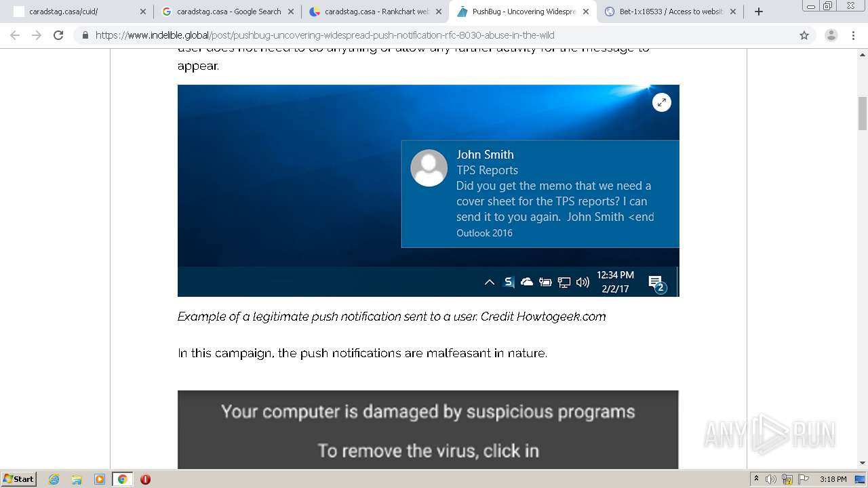
Task: Launch Internet Explorer from the taskbar
Action: pos(54,479)
